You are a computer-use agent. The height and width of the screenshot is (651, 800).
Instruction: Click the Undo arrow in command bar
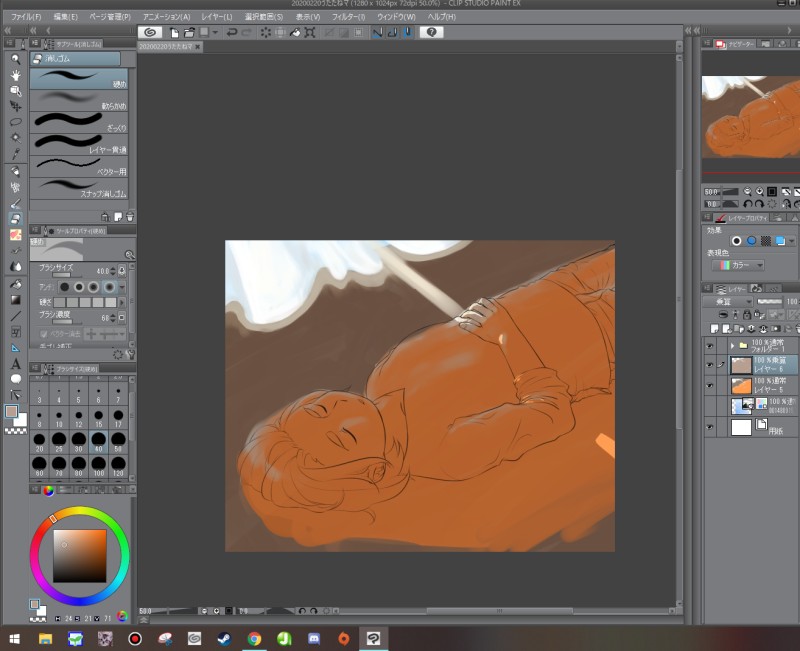(232, 32)
